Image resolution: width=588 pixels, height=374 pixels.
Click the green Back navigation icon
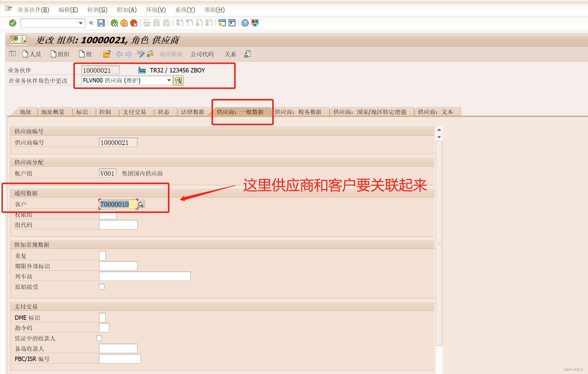pyautogui.click(x=114, y=23)
